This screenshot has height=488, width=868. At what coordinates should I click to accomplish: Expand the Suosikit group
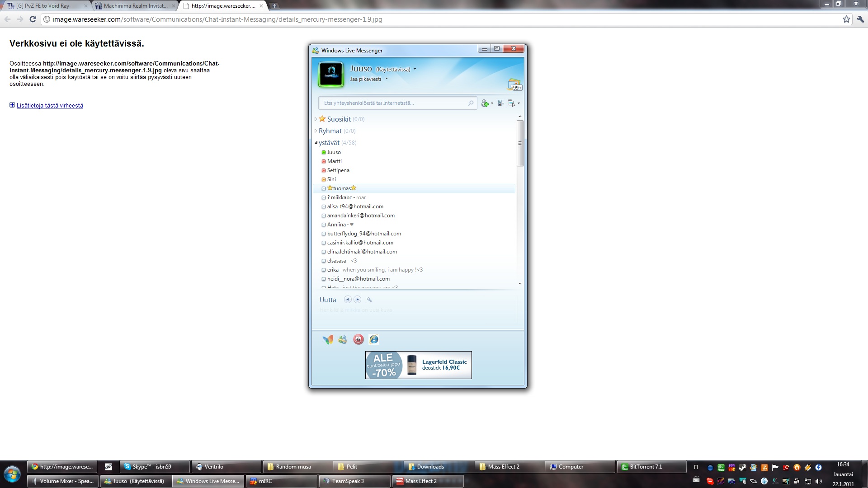(x=316, y=119)
